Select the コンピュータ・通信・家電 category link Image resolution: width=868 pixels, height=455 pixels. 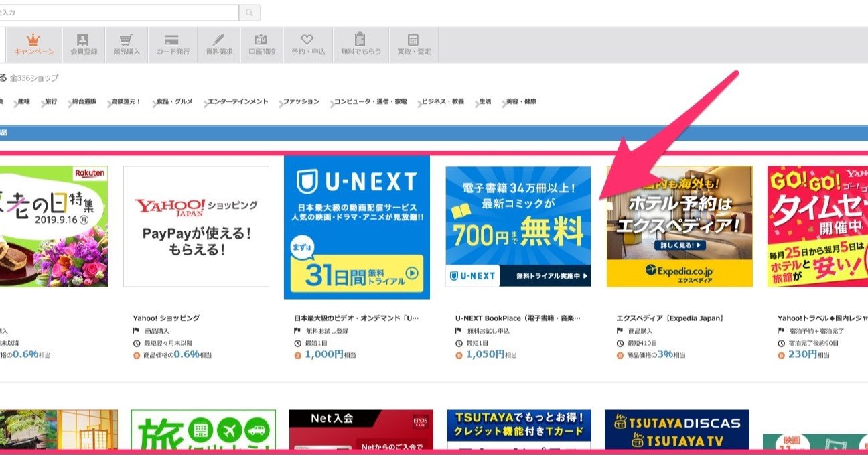tap(370, 102)
